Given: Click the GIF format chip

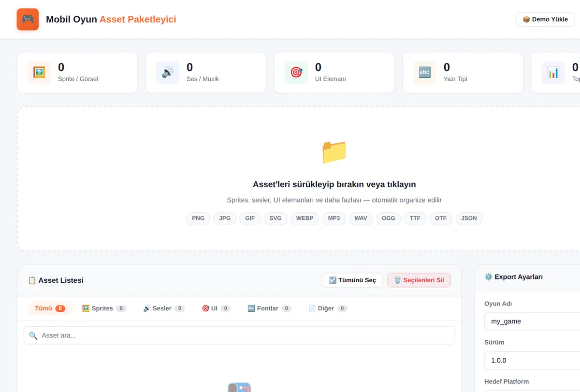Looking at the screenshot, I should [x=250, y=218].
